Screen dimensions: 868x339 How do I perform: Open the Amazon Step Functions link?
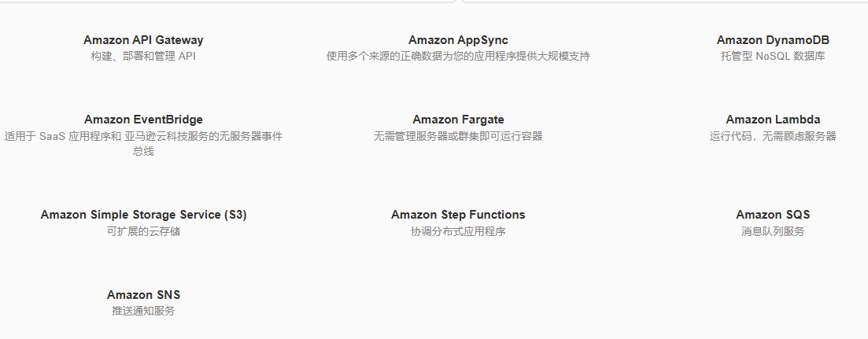(x=458, y=215)
